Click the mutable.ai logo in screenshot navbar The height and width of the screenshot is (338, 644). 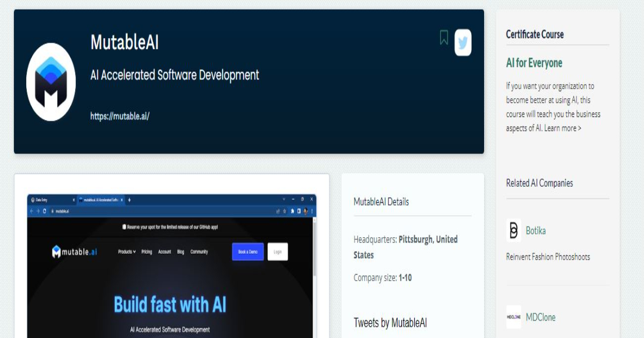(x=74, y=252)
